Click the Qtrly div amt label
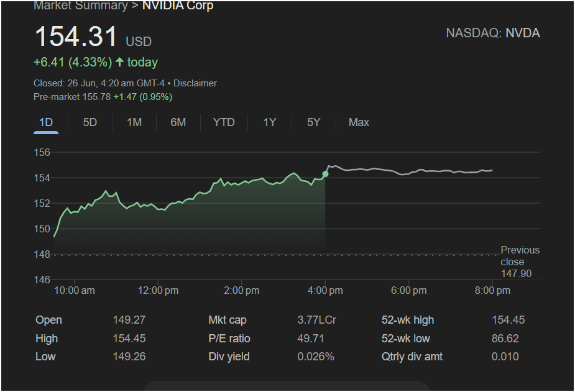 pyautogui.click(x=412, y=357)
